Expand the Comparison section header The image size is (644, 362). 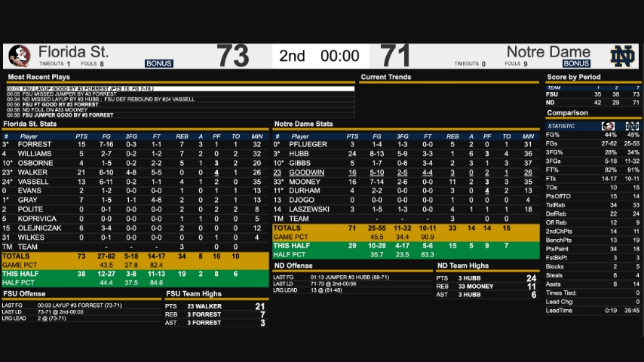click(x=568, y=113)
